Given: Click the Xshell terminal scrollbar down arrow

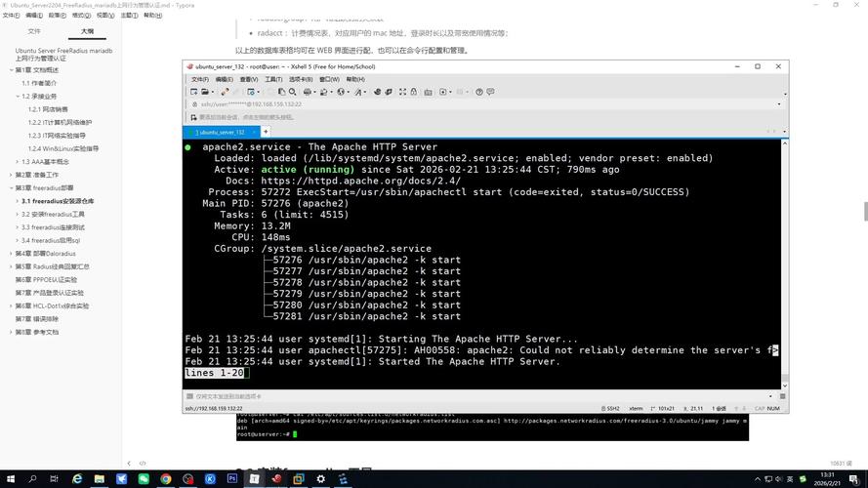Looking at the screenshot, I should click(x=784, y=386).
